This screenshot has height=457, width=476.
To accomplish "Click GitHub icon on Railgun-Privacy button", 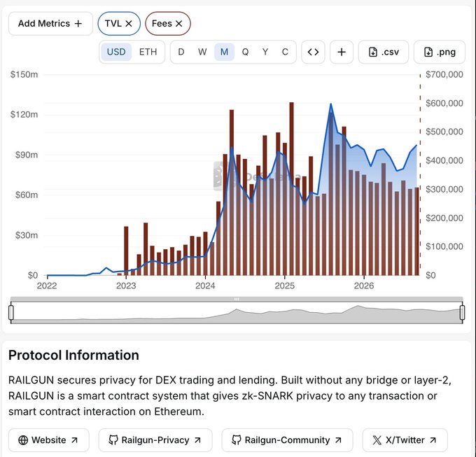I will [x=113, y=440].
